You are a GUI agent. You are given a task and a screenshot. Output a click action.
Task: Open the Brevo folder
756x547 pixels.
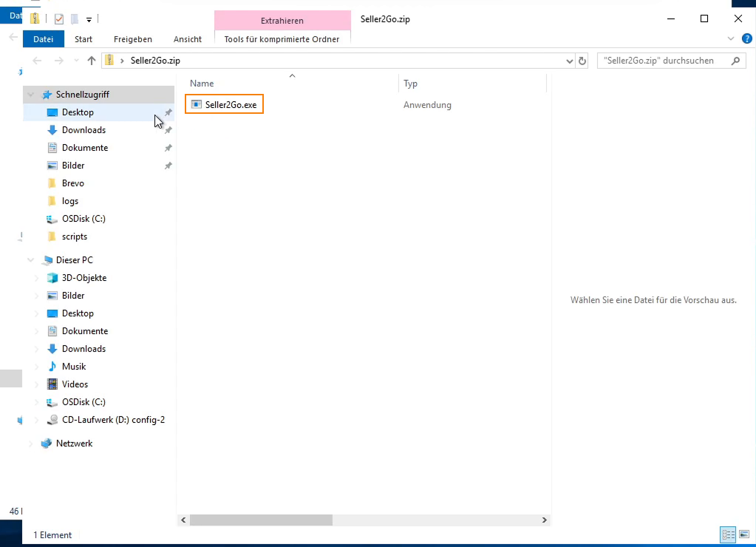tap(73, 183)
